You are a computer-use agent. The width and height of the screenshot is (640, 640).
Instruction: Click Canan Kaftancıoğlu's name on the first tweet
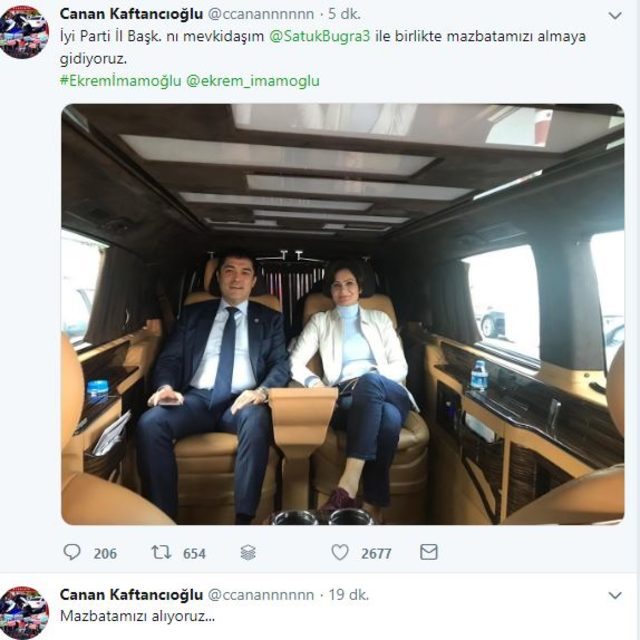(x=131, y=14)
